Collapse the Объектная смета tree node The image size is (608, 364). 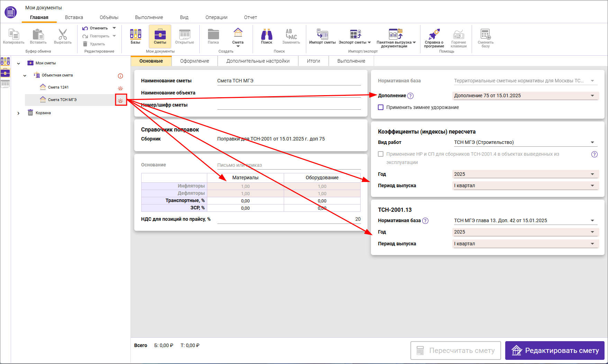(25, 75)
